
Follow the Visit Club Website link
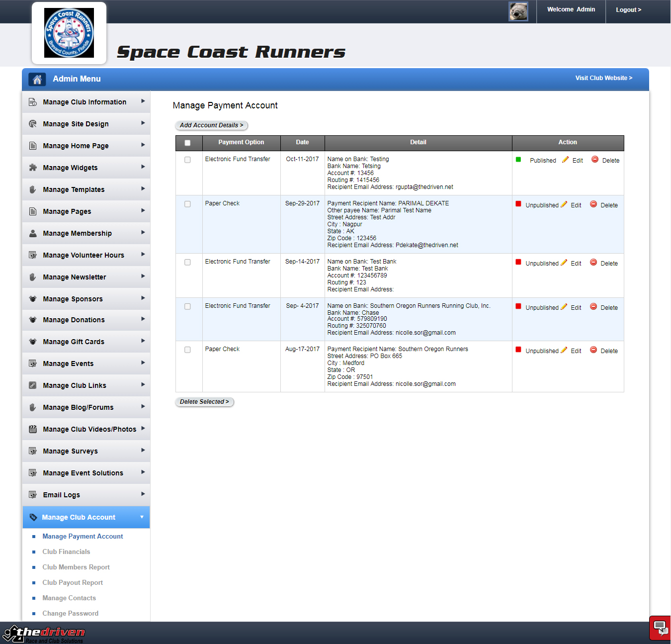pos(603,78)
